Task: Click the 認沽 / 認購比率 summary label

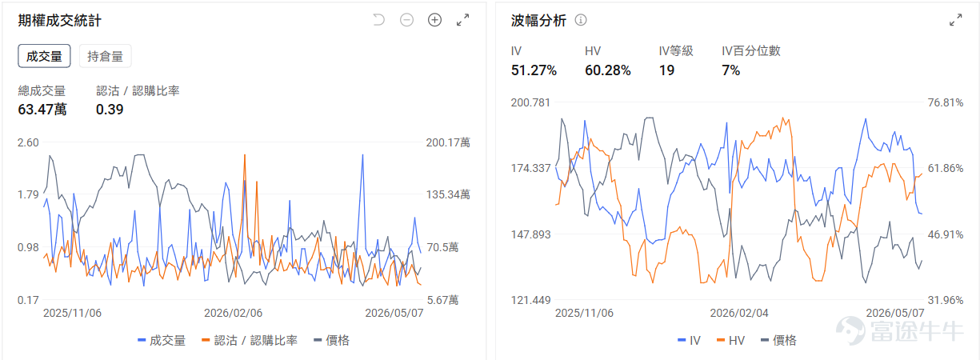Action: tap(138, 90)
